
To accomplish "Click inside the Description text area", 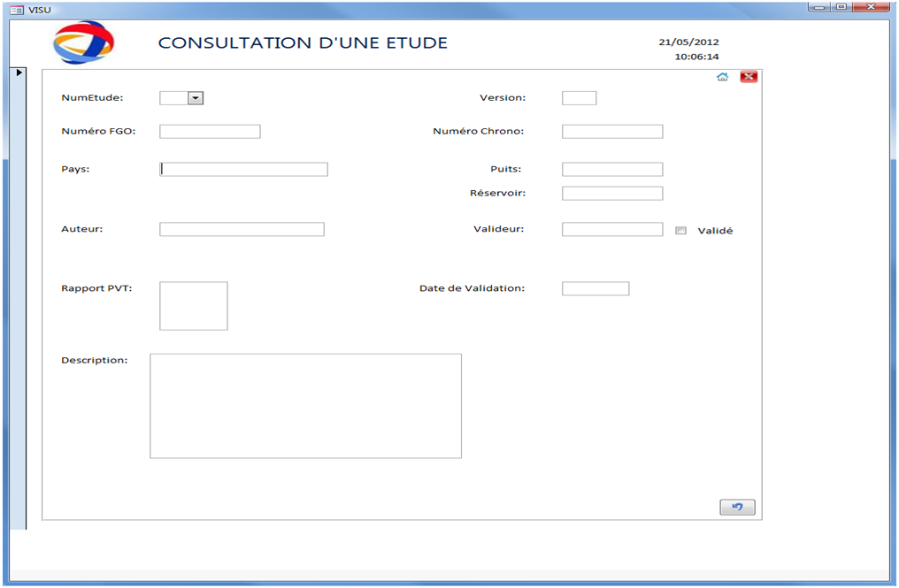I will [x=305, y=406].
